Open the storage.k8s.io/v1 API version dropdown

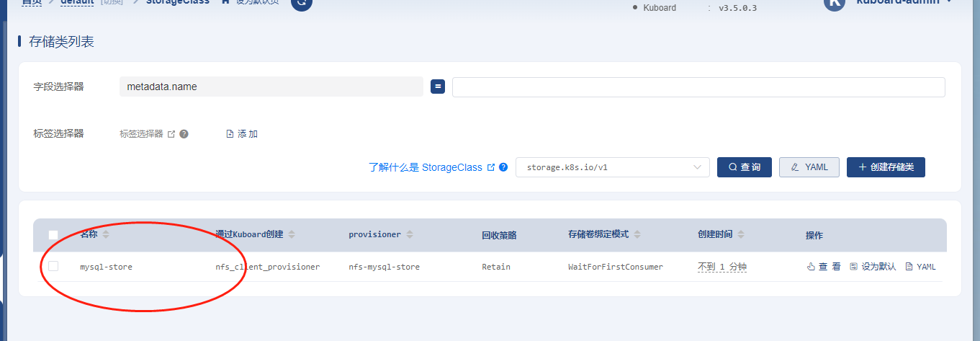point(612,167)
